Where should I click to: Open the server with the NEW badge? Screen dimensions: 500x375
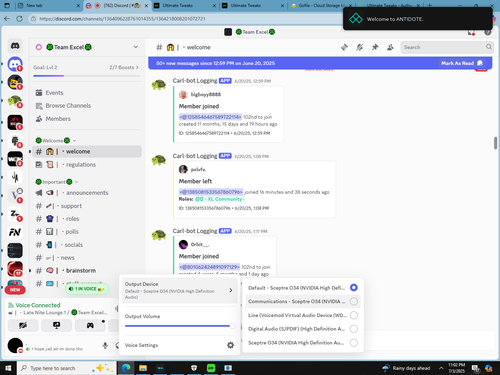tap(15, 287)
